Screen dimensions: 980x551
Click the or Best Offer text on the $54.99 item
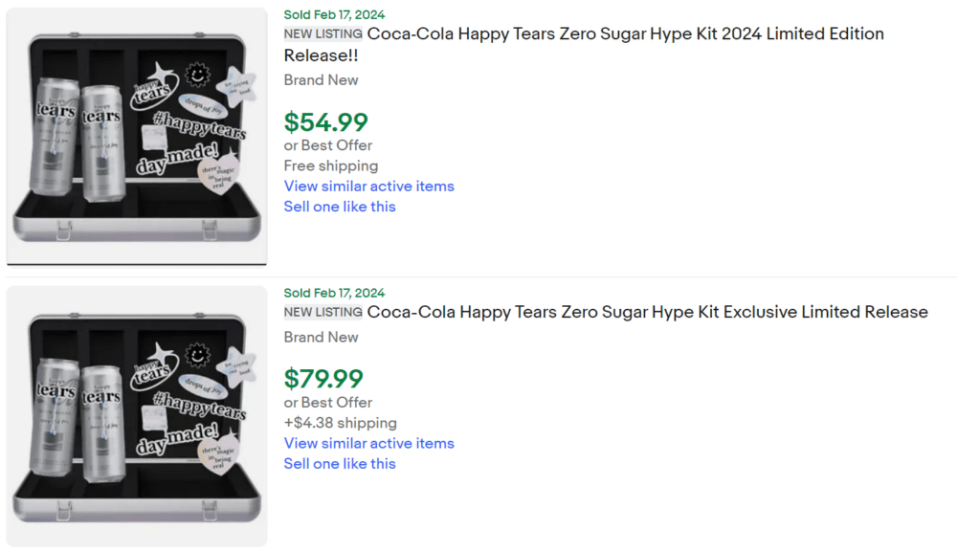click(327, 144)
